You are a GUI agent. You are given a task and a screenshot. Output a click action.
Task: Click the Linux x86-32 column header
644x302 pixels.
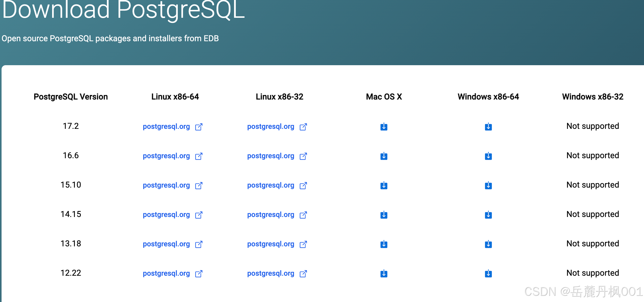[279, 97]
